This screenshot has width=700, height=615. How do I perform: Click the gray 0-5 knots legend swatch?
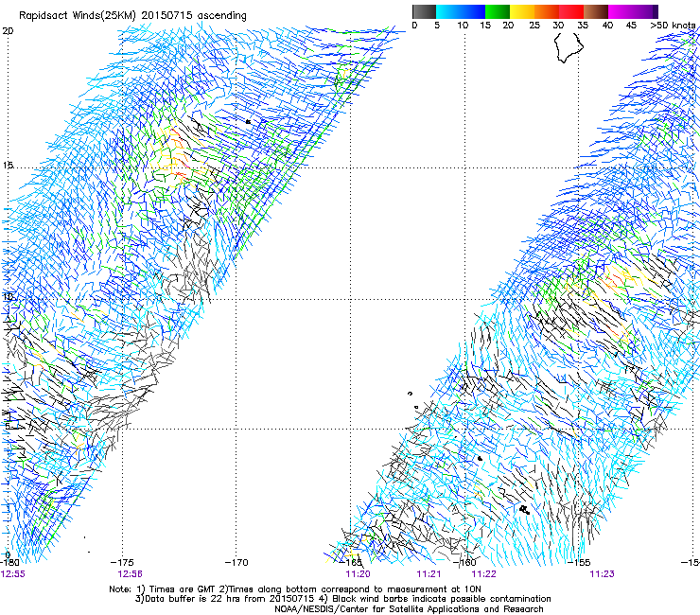click(424, 11)
